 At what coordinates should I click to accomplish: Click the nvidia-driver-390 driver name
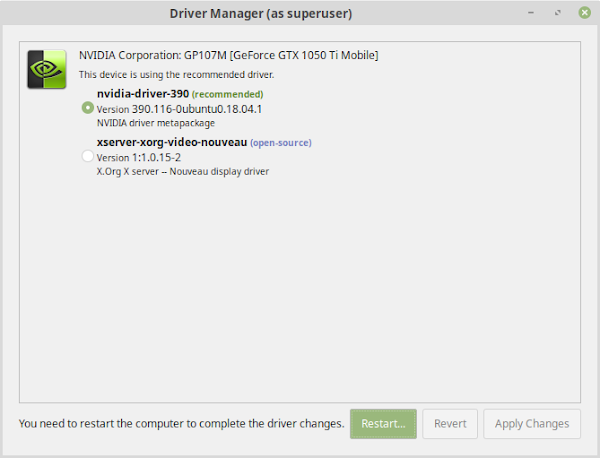(143, 94)
